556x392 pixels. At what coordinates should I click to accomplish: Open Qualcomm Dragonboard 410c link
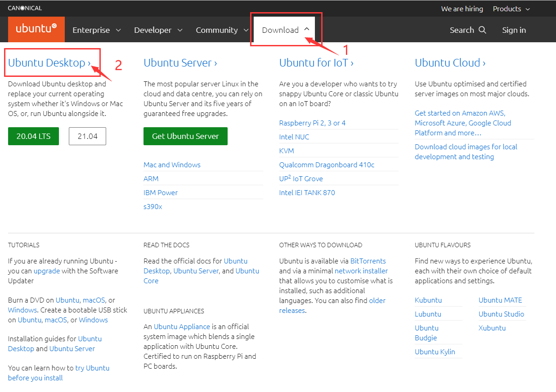click(327, 165)
